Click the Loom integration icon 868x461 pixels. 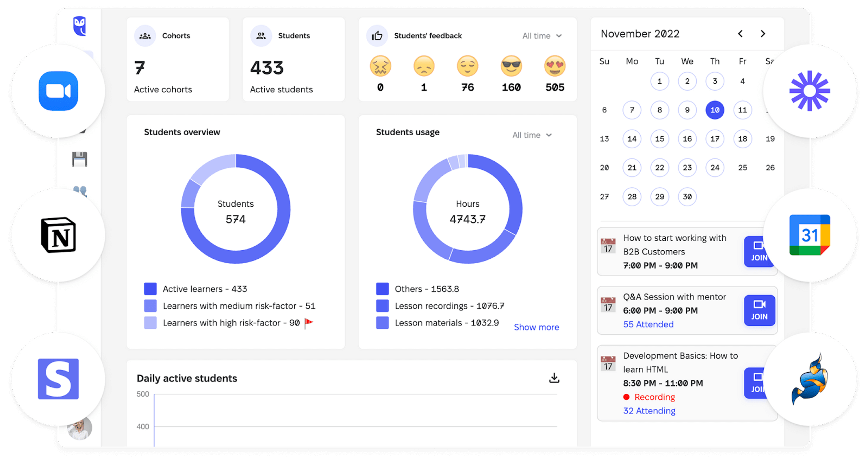pyautogui.click(x=810, y=91)
